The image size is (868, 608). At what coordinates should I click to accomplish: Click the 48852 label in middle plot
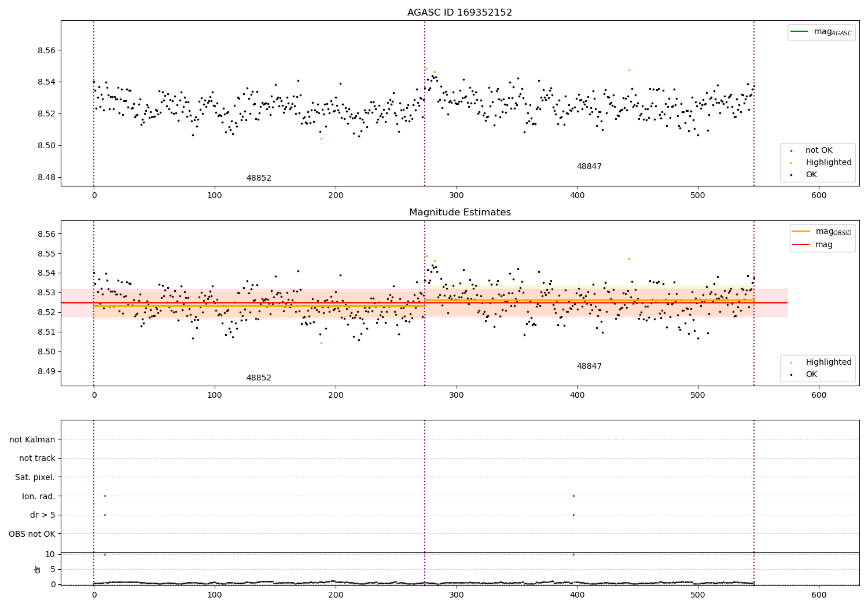[x=259, y=378]
